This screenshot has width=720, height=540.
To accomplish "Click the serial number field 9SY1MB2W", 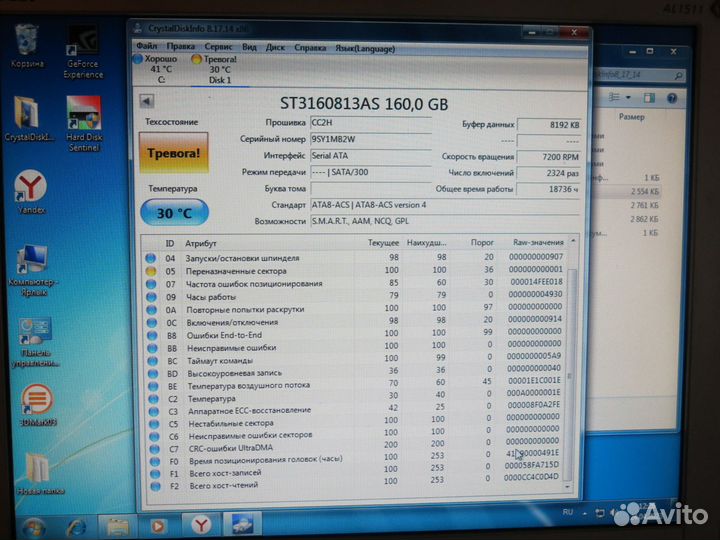I will [x=371, y=140].
